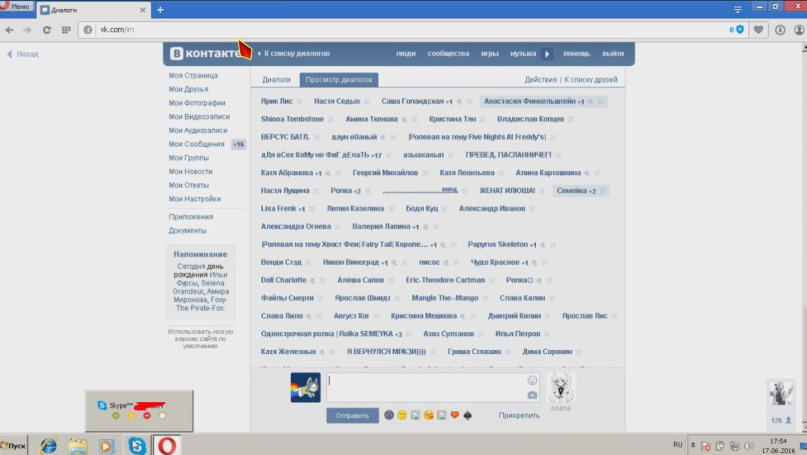Click К списку друзей link

(x=591, y=80)
